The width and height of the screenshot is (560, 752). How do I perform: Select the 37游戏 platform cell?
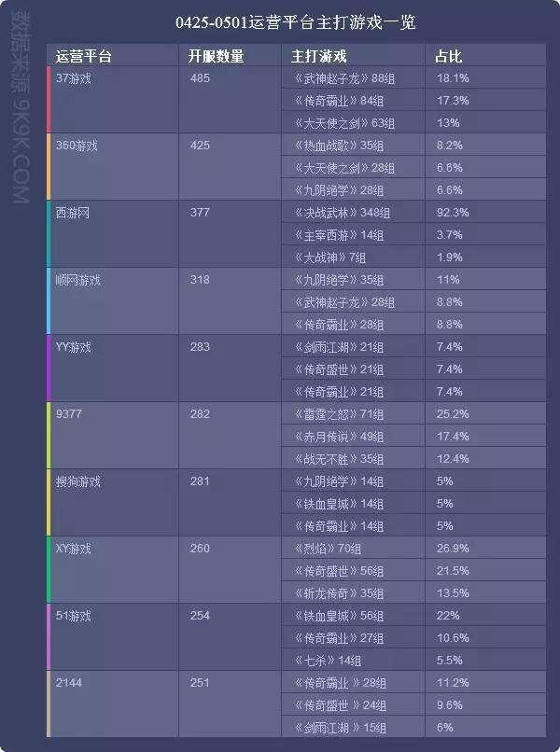[73, 78]
